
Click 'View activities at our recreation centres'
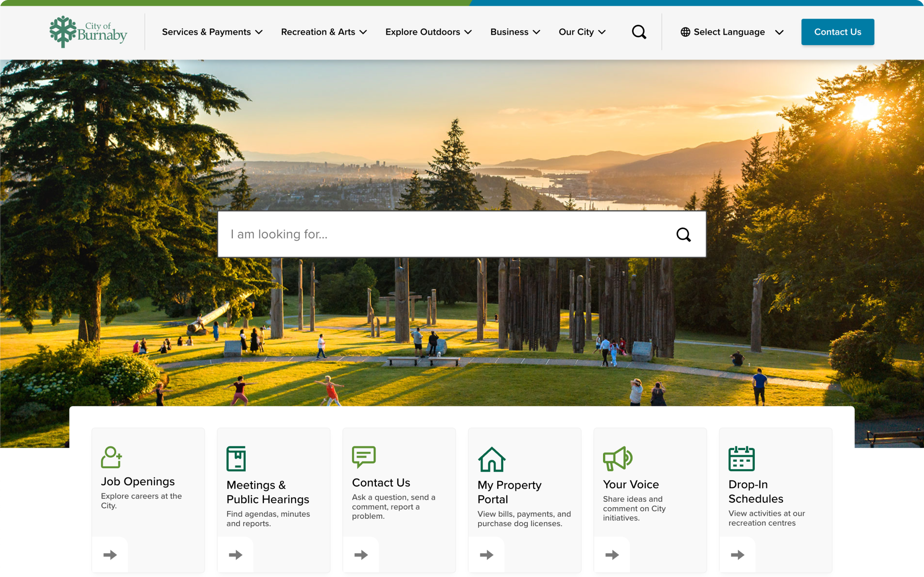[x=766, y=518]
